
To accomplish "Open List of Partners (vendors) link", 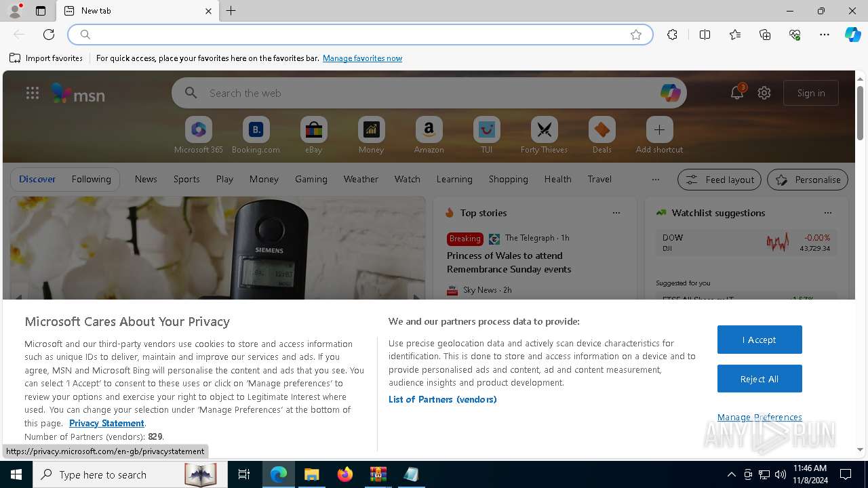I will [x=442, y=399].
